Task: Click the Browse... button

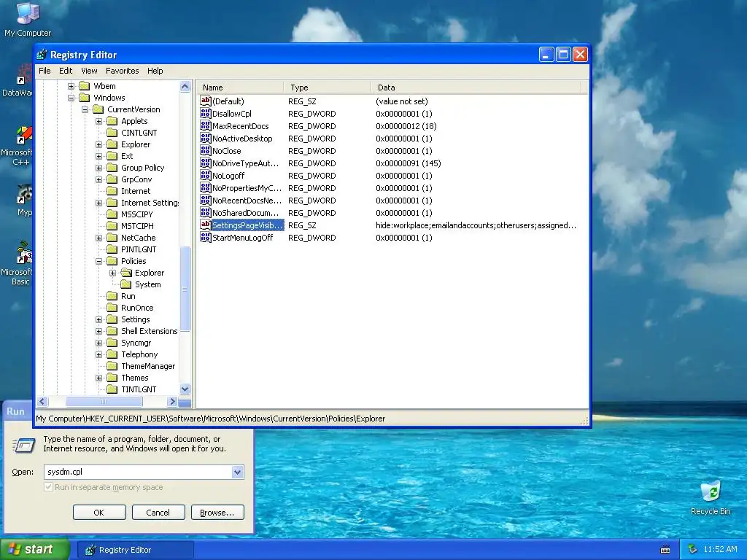Action: [x=217, y=513]
